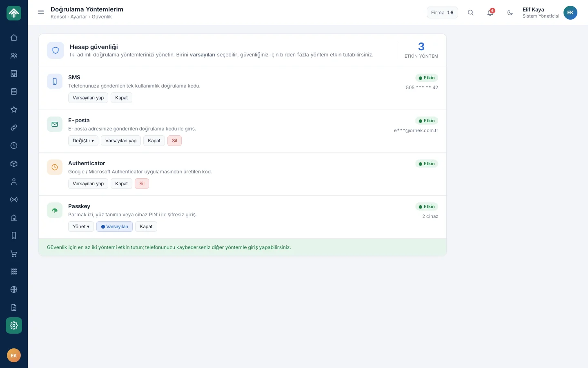The image size is (588, 368).
Task: Open the hamburger menu icon
Action: 41,12
